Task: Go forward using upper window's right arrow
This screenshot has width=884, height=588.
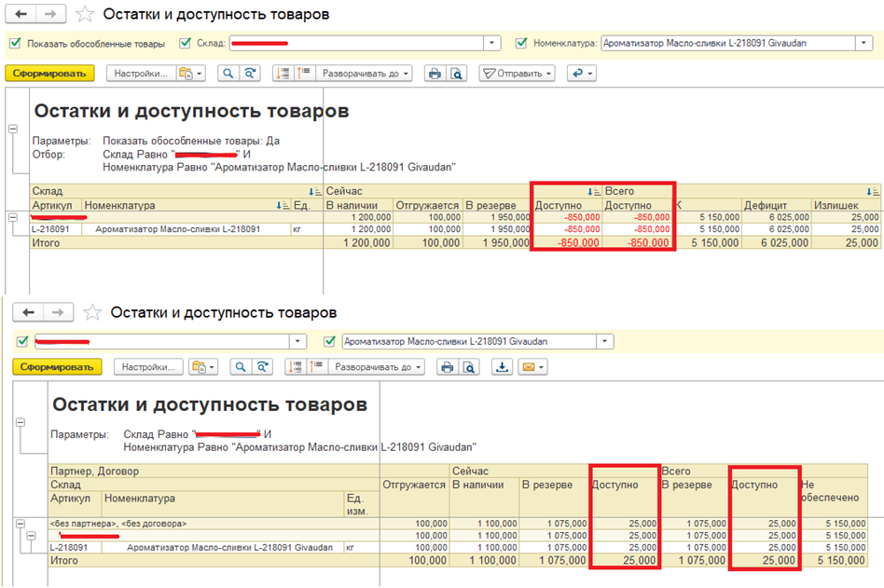Action: [x=50, y=14]
